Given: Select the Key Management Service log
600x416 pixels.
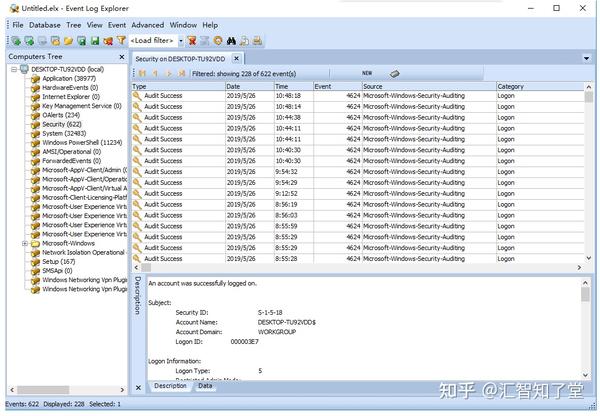Looking at the screenshot, I should (x=82, y=106).
